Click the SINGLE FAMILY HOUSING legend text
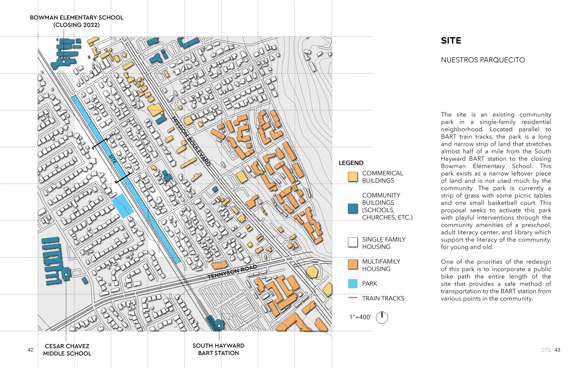This screenshot has width=588, height=368. (384, 243)
